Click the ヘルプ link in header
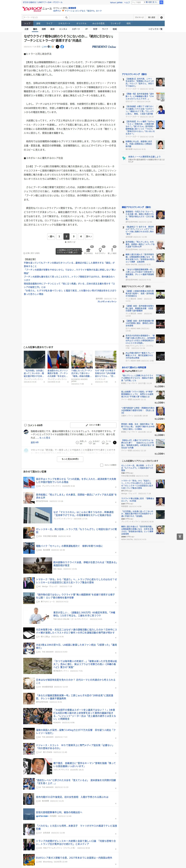The width and height of the screenshot is (186, 868). 127,2
